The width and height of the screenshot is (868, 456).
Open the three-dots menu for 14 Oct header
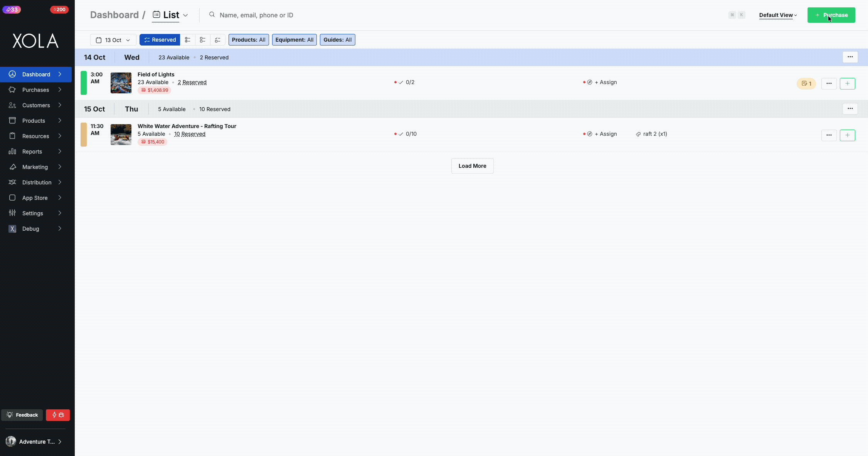(x=850, y=57)
